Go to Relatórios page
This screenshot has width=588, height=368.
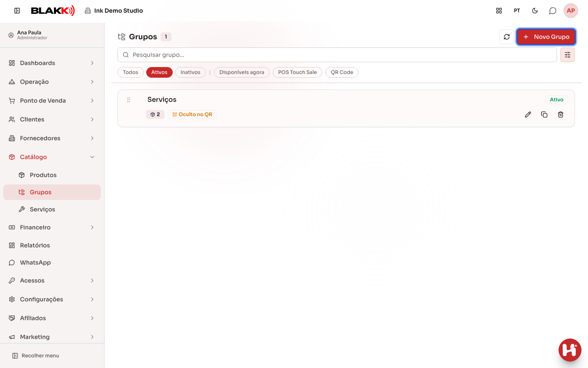pos(52,245)
